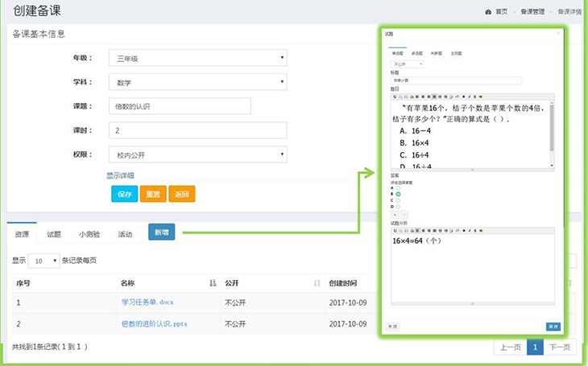Image resolution: width=588 pixels, height=366 pixels.
Task: Click the sort icon in 名称 column
Action: [213, 283]
